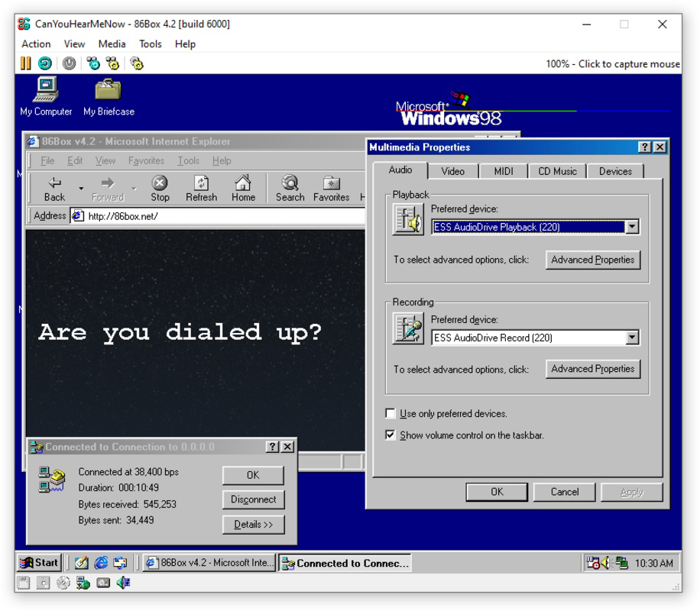Screen dimensions: 700x611
Task: Click the tray volume speaker icon
Action: (x=605, y=563)
